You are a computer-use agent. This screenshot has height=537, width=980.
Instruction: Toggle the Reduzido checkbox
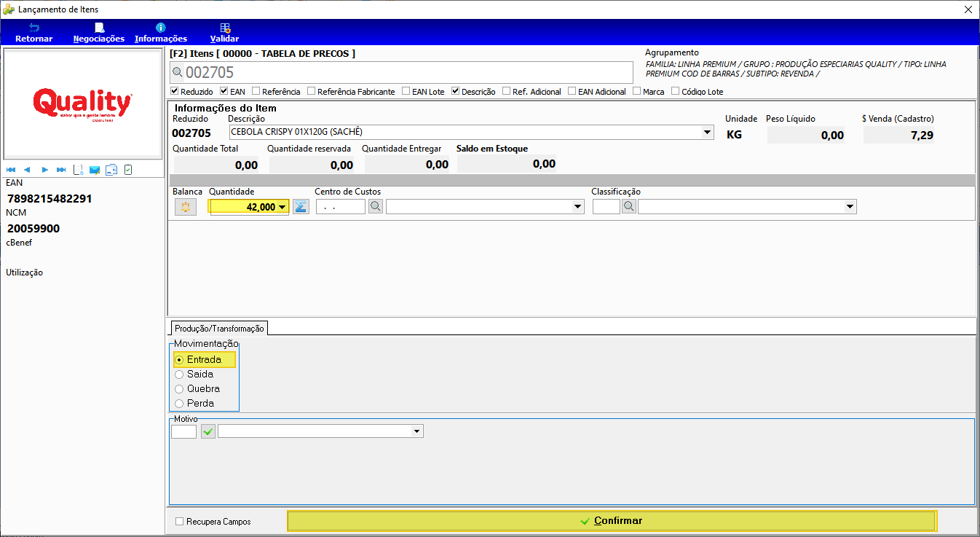[174, 92]
